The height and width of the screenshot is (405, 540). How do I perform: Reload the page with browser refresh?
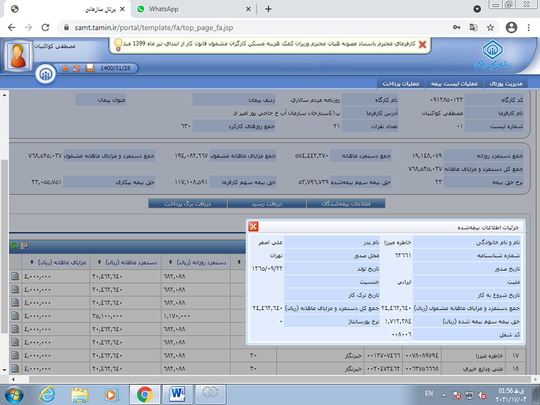(45, 28)
